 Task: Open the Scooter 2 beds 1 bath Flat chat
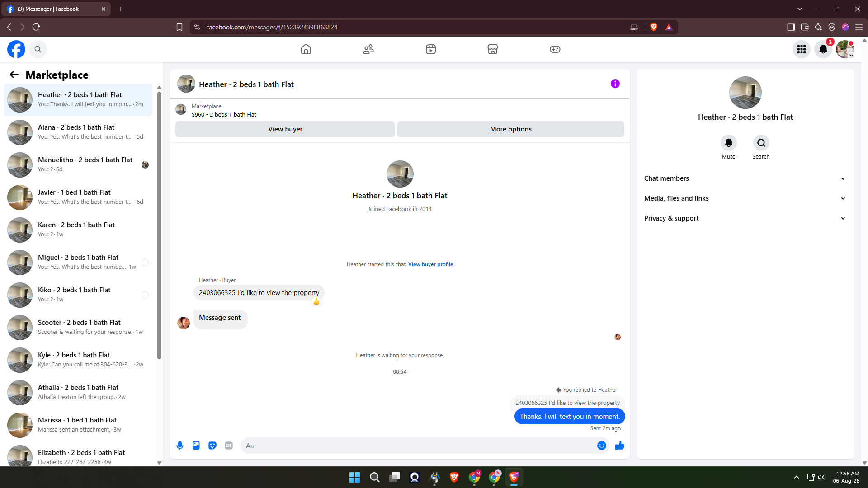[x=78, y=328]
